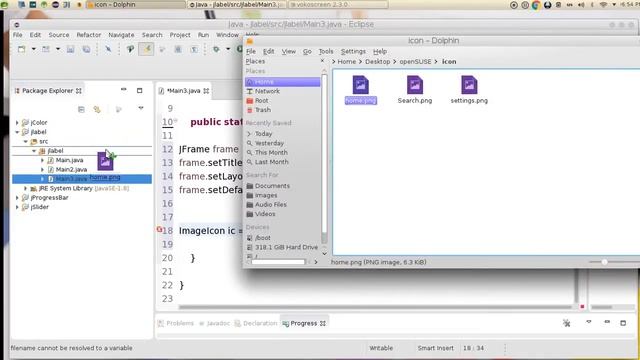The image size is (640, 360).
Task: Click the Chrome icon in system tray
Action: point(536,5)
